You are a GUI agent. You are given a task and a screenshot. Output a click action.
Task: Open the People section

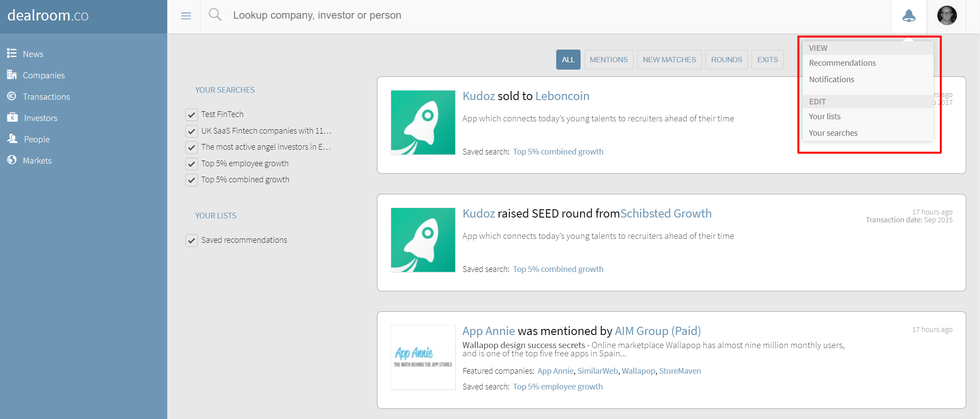(x=37, y=139)
